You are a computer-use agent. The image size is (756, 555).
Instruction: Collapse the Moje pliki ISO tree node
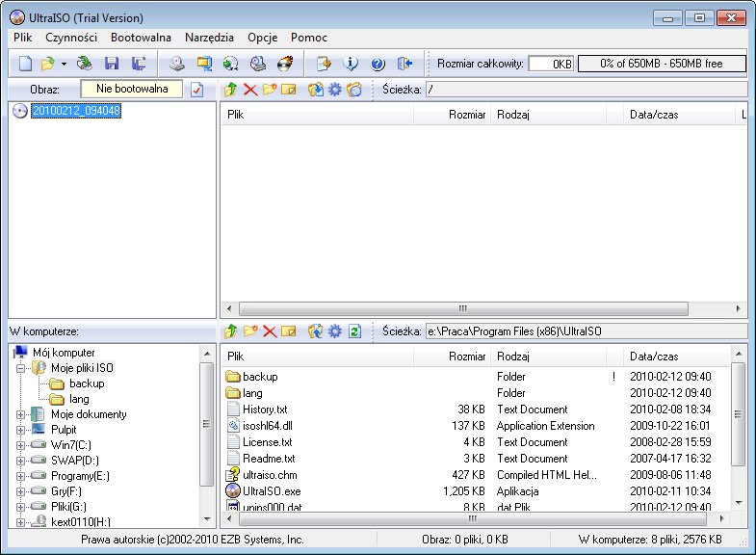point(20,368)
